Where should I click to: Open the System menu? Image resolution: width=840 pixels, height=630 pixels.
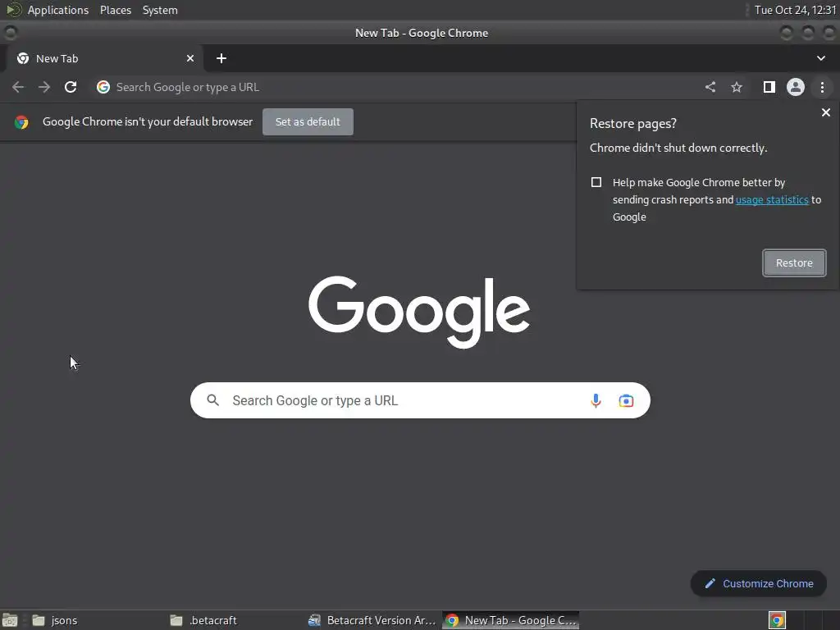point(160,10)
